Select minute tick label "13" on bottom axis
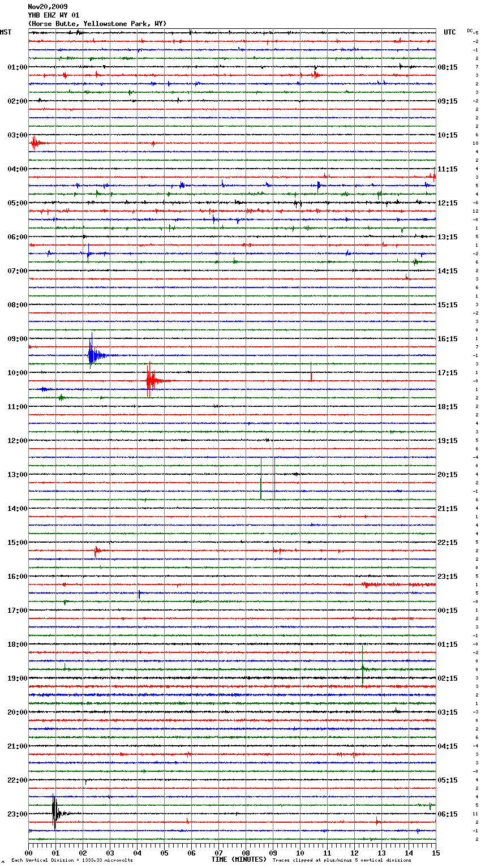This screenshot has height=868, width=481. click(381, 853)
